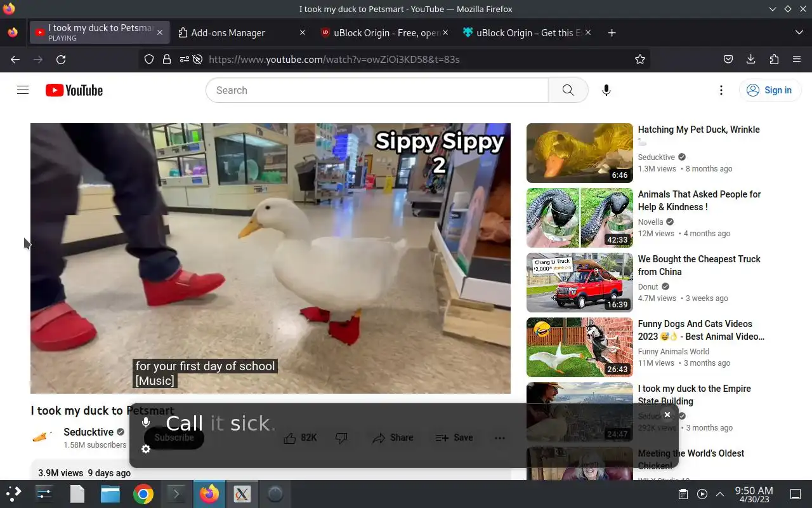The image size is (812, 508).
Task: Close the Add-ons Manager tab
Action: point(303,32)
